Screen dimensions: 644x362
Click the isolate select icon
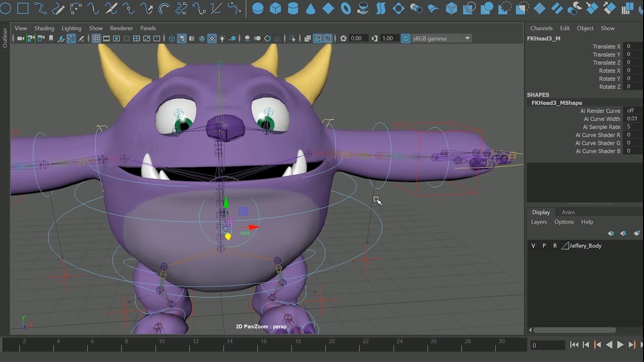pos(292,38)
